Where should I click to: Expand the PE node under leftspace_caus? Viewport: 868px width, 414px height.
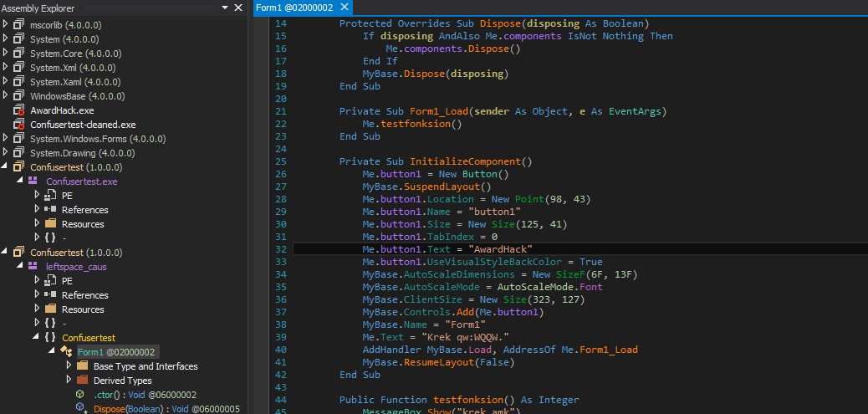click(x=37, y=281)
